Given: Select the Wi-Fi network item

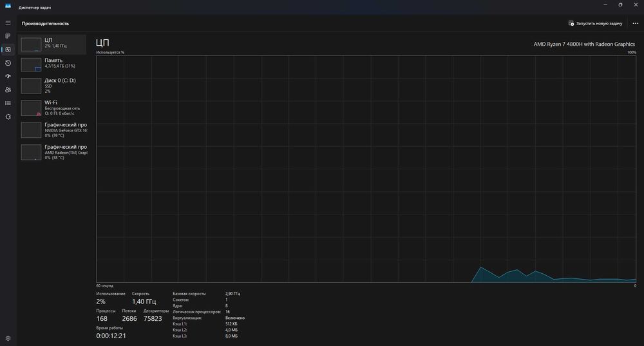Looking at the screenshot, I should (52, 108).
